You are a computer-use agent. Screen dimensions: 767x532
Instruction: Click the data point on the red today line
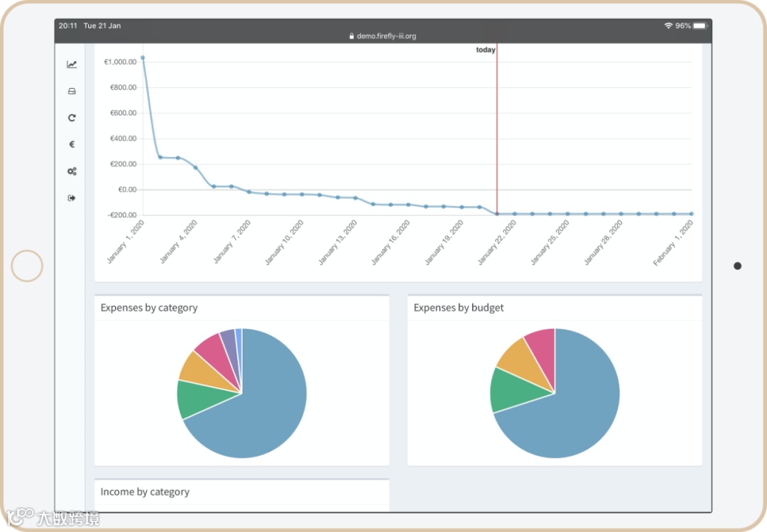coord(497,214)
